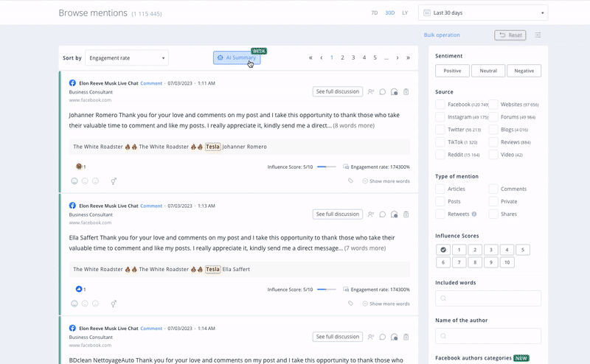Screen dimensions: 590x364
Task: Switch to the 7D time range
Action: click(374, 13)
